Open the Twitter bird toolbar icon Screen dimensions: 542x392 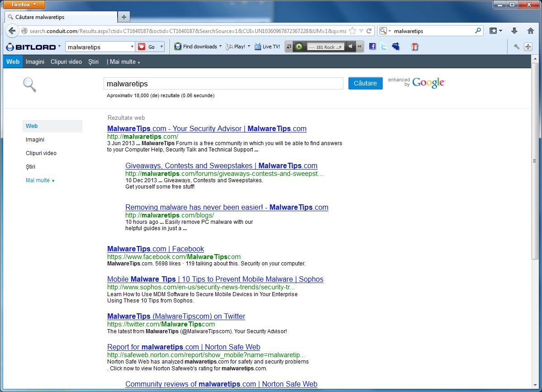[x=384, y=47]
